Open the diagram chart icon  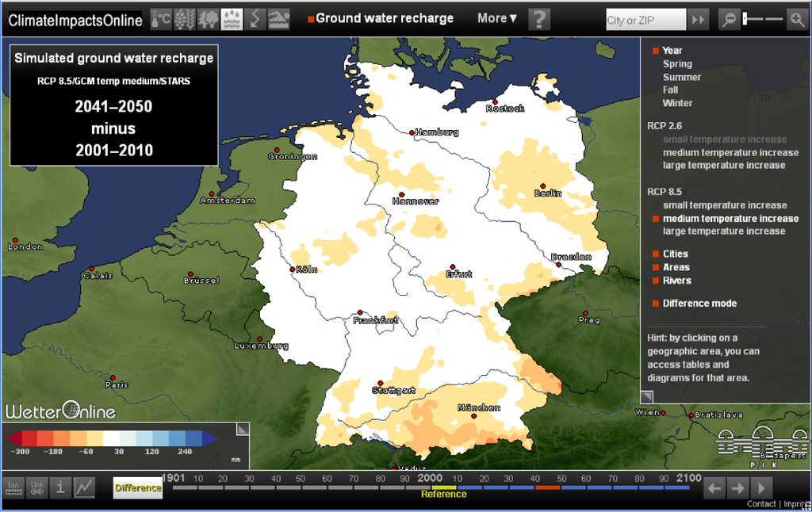84,487
